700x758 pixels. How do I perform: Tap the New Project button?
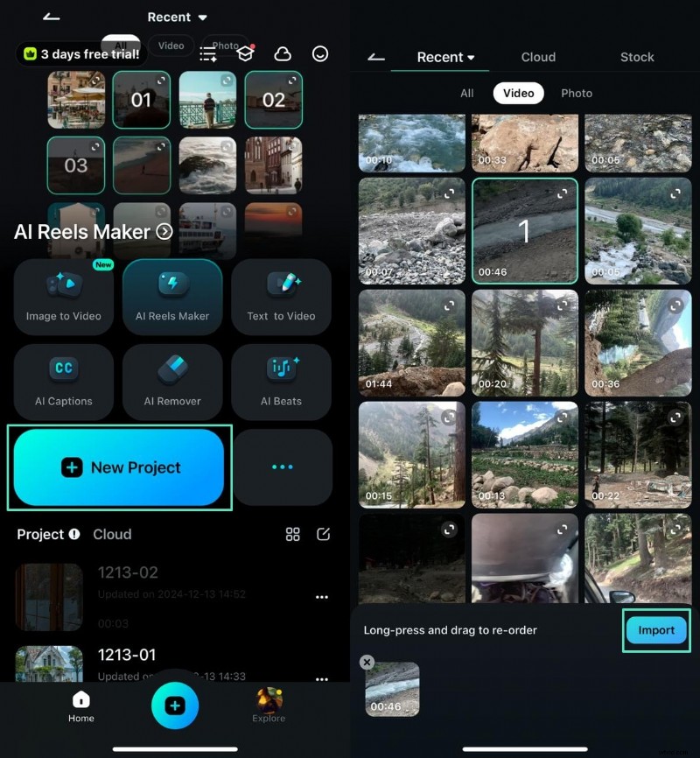pyautogui.click(x=120, y=467)
